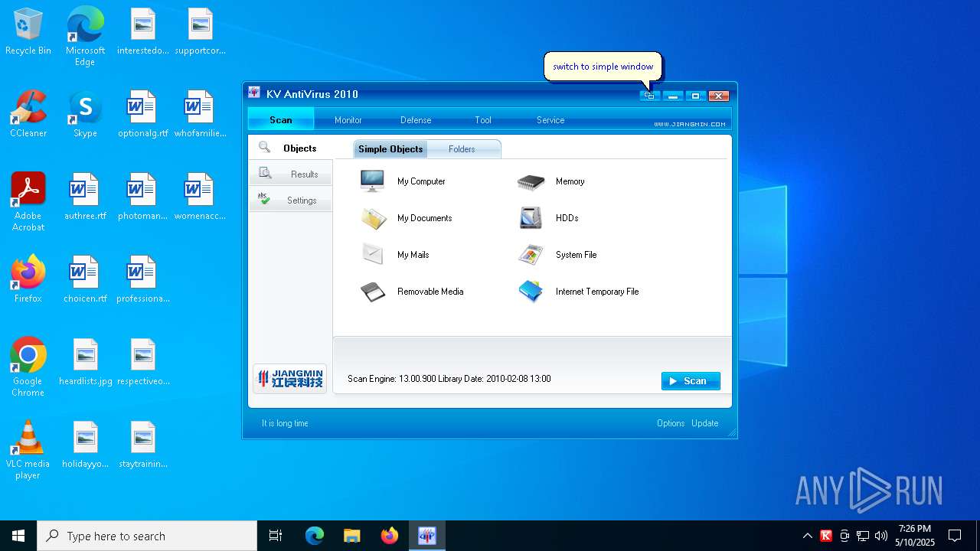Click the volume icon in system tray

tap(881, 536)
